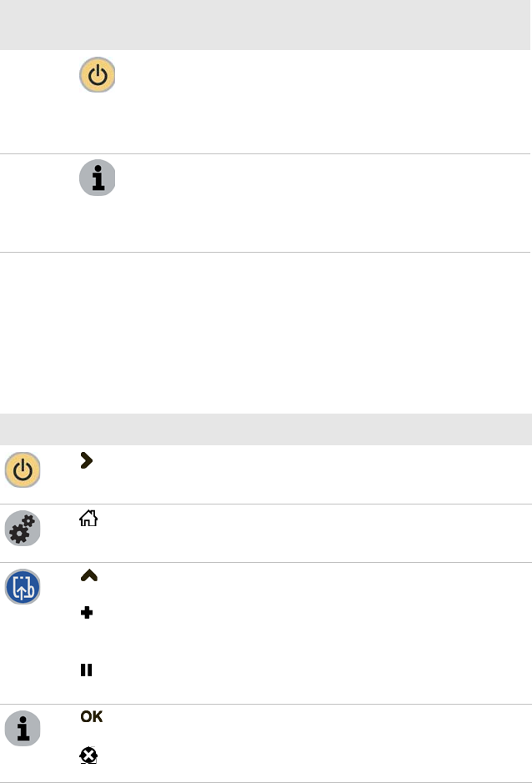Click the upward chevron arrow

tap(87, 577)
